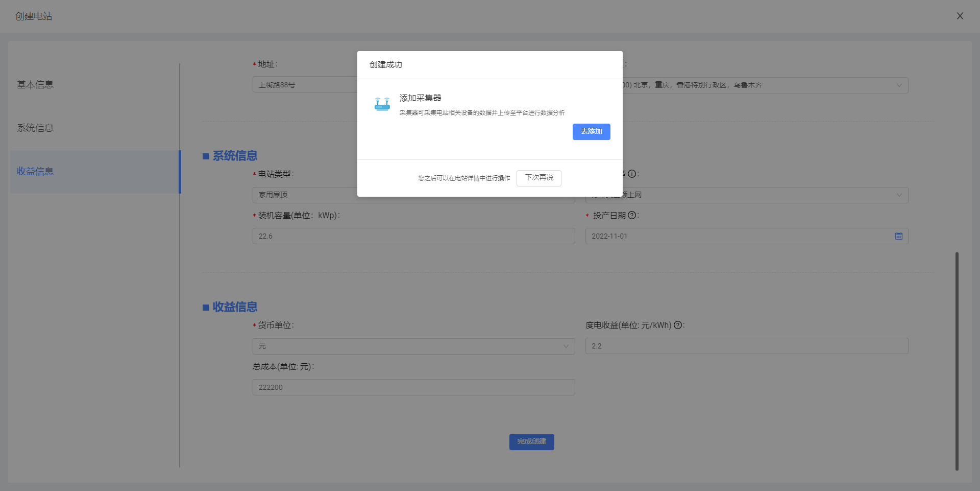
Task: Expand the time zone dropdown arrow
Action: (899, 85)
